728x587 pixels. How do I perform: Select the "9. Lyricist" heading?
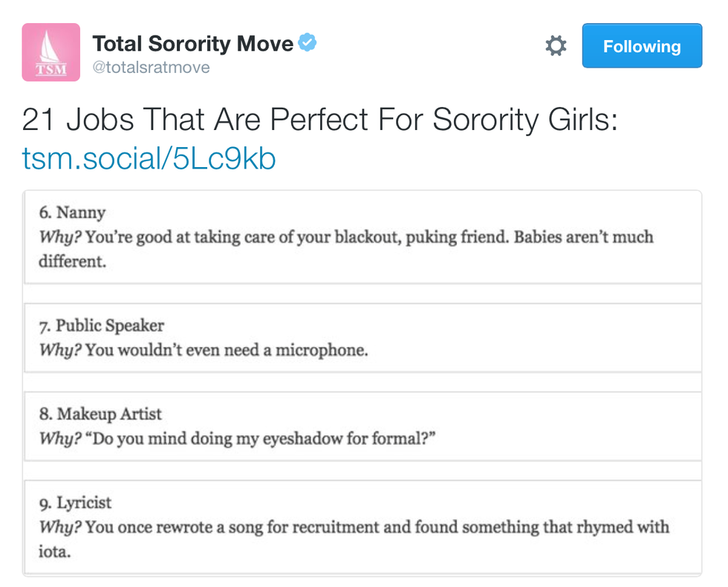click(x=75, y=502)
